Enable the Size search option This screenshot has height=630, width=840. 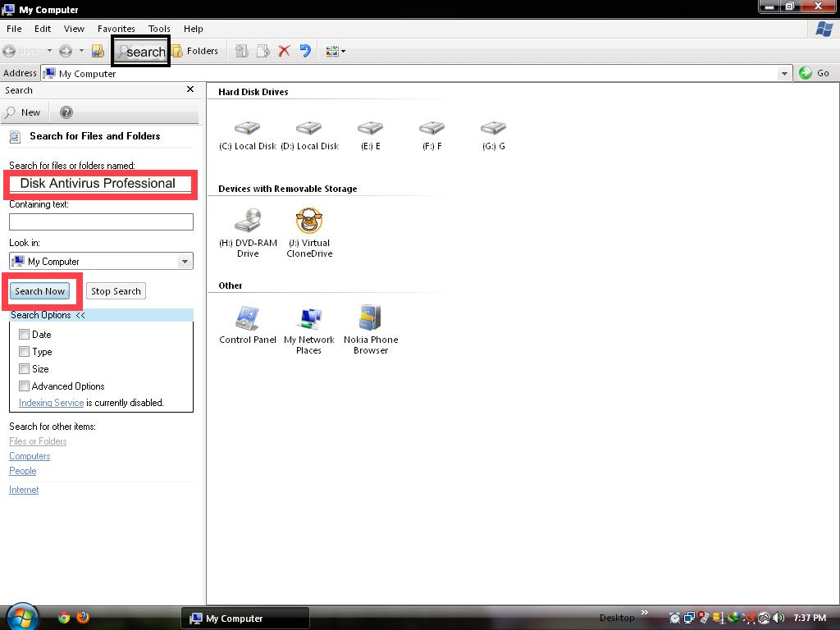[24, 368]
